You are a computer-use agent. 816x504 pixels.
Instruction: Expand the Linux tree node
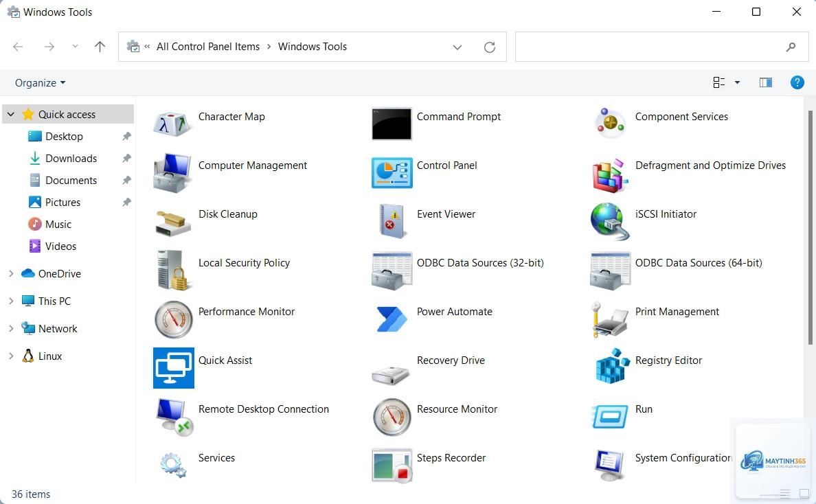(x=10, y=356)
